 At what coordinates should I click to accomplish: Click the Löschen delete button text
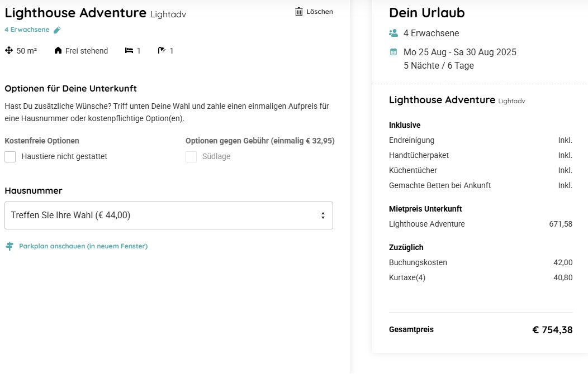pos(320,12)
